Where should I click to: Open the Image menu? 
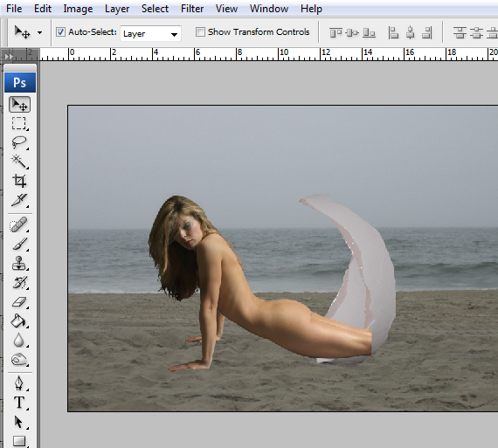point(78,9)
